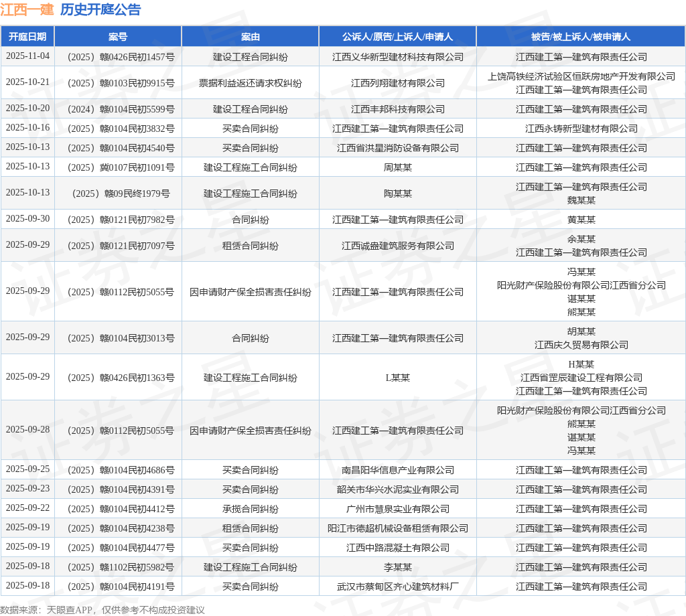Click plaintiff L某某

(398, 378)
